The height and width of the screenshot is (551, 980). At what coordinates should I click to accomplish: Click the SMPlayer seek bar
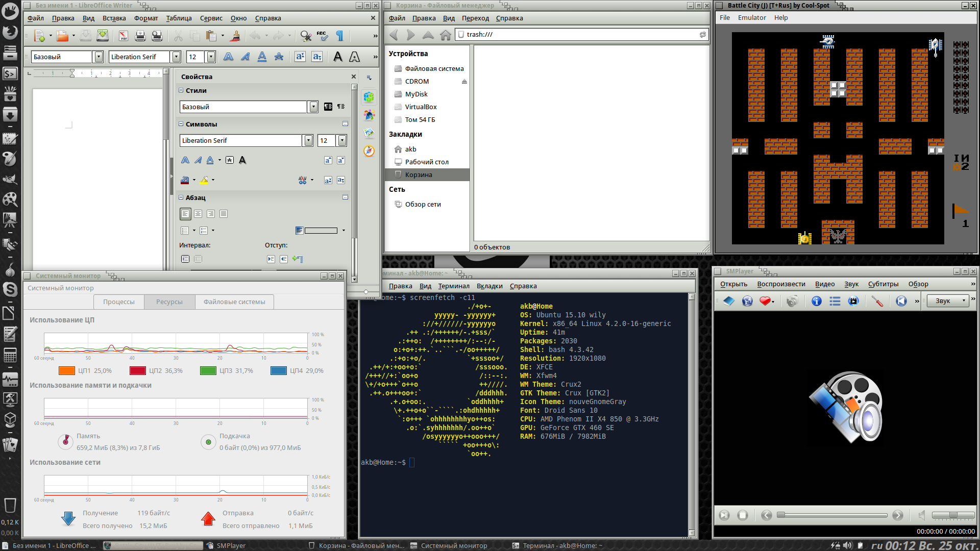tap(832, 515)
